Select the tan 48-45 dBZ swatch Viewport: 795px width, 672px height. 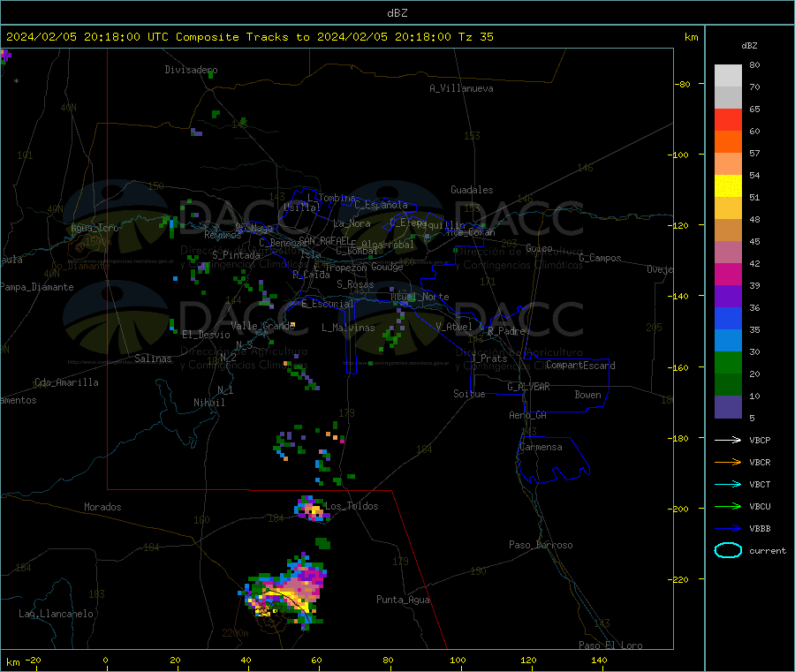coord(728,230)
